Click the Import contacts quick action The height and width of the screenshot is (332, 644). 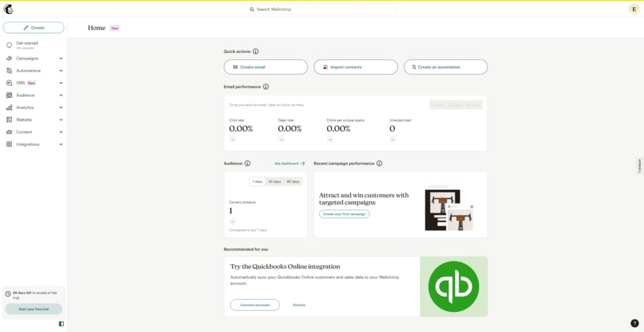[356, 67]
